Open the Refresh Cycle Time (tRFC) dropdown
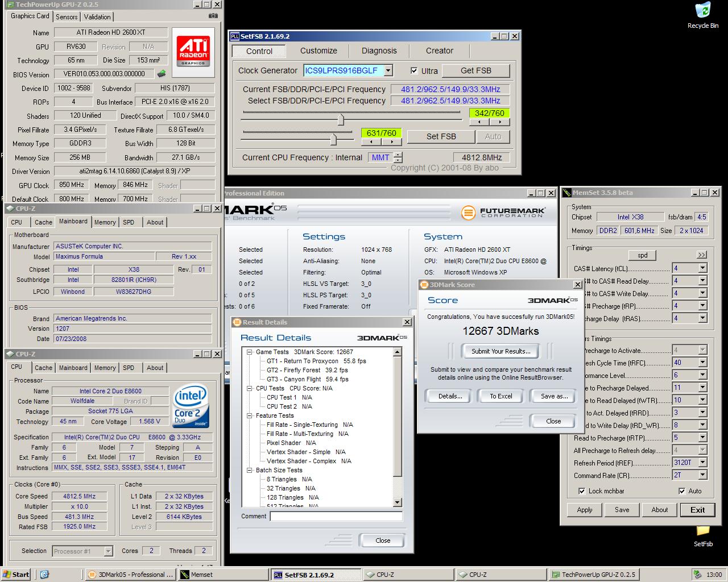 click(702, 363)
